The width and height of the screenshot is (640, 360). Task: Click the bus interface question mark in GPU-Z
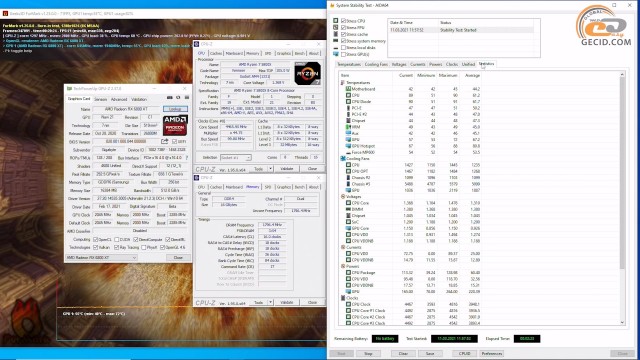pos(187,158)
